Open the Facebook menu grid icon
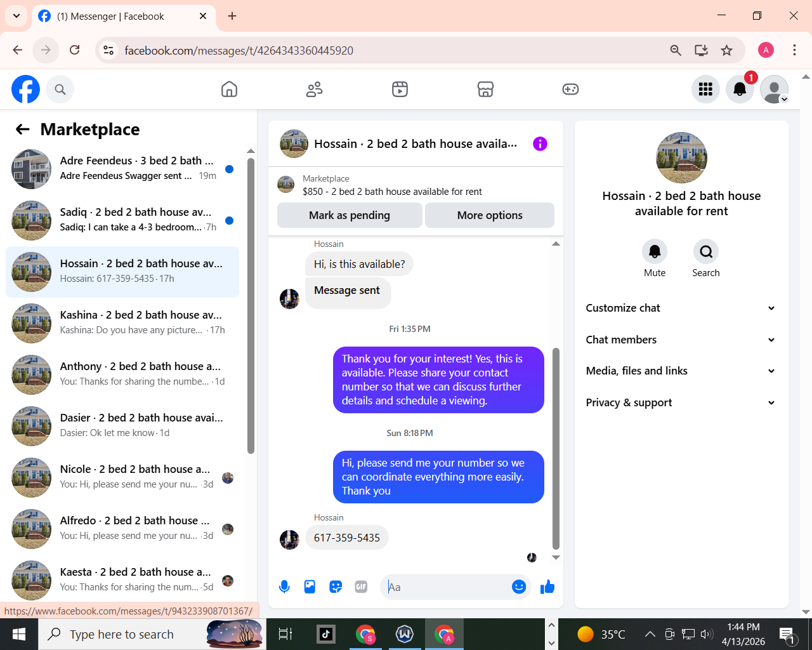This screenshot has width=812, height=650. [x=705, y=90]
